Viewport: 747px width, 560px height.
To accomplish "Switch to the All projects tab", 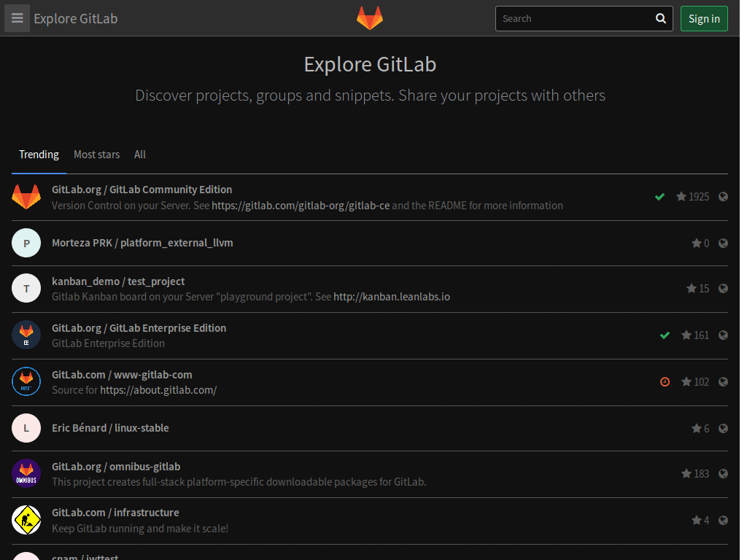I will coord(139,155).
